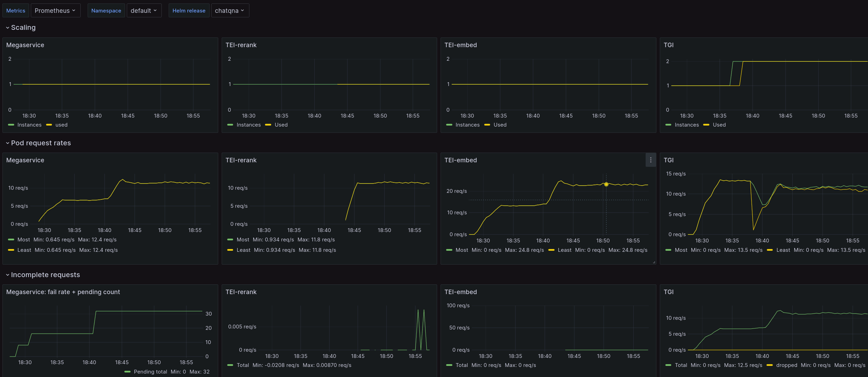Click 'Max: 24.8 req/s' in TEI-embed Most legend

tap(524, 250)
